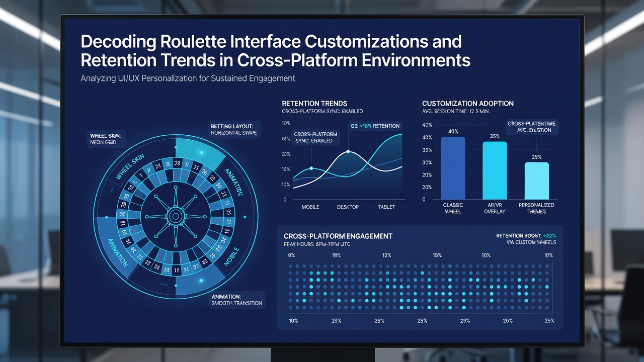Click the highlighted cyan wheel segment at top

click(200, 152)
